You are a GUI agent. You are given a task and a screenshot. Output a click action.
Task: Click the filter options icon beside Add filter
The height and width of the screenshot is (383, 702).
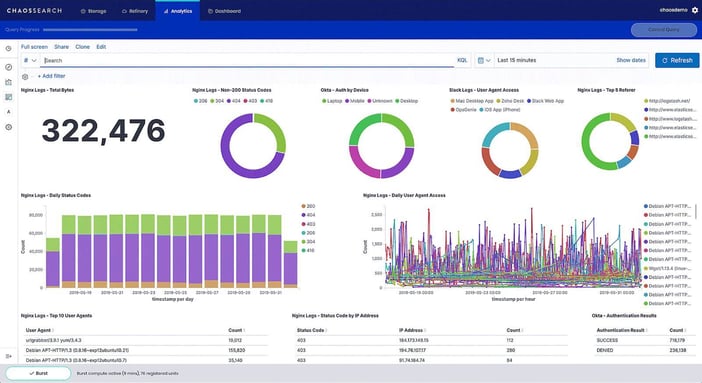coord(25,77)
